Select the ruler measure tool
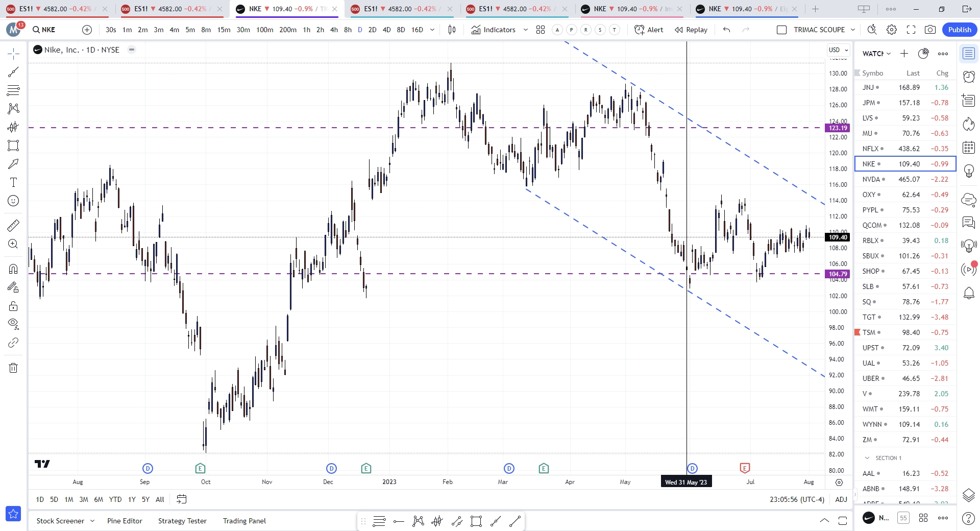Viewport: 980px width, 531px height. [x=13, y=225]
